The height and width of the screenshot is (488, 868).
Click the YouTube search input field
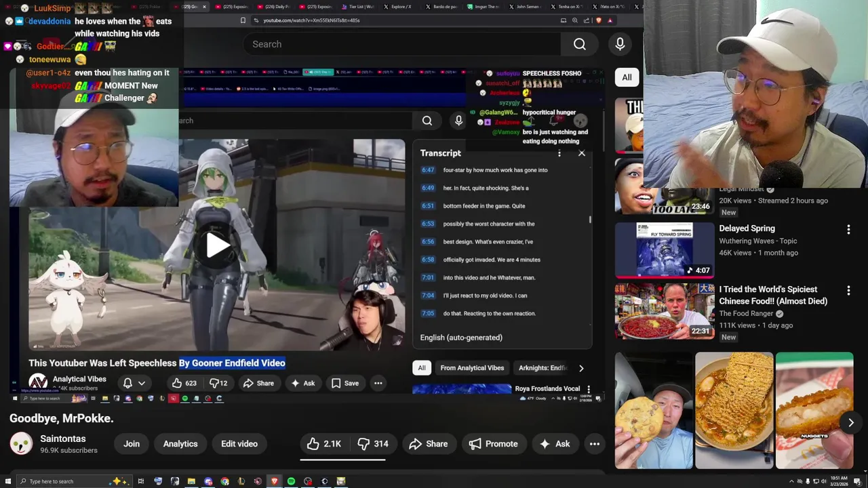click(402, 44)
